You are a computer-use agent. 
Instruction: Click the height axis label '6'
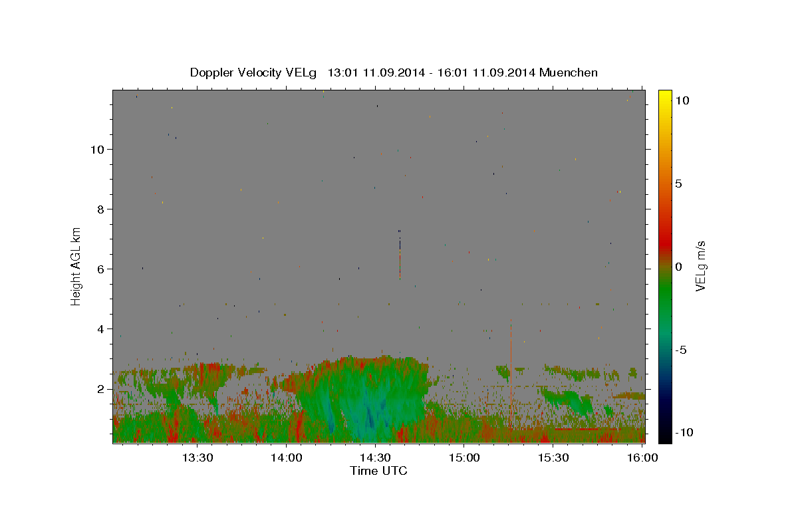102,269
